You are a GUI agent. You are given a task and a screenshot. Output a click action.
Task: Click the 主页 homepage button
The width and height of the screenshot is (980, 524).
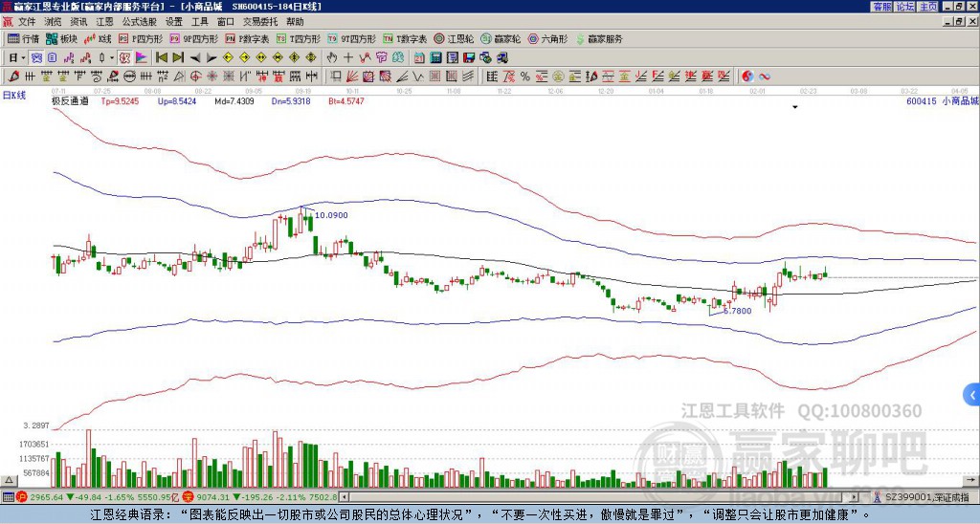click(928, 7)
